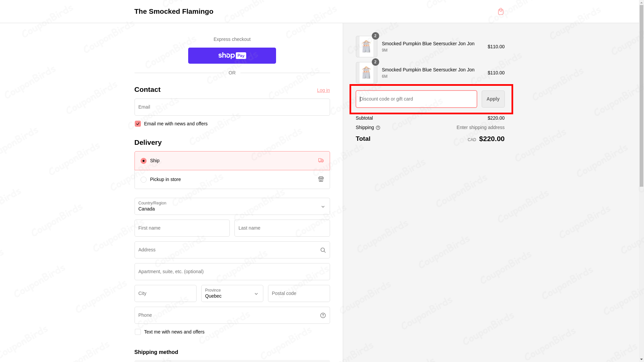
Task: Click the delivery truck icon in Ship row
Action: point(321,161)
